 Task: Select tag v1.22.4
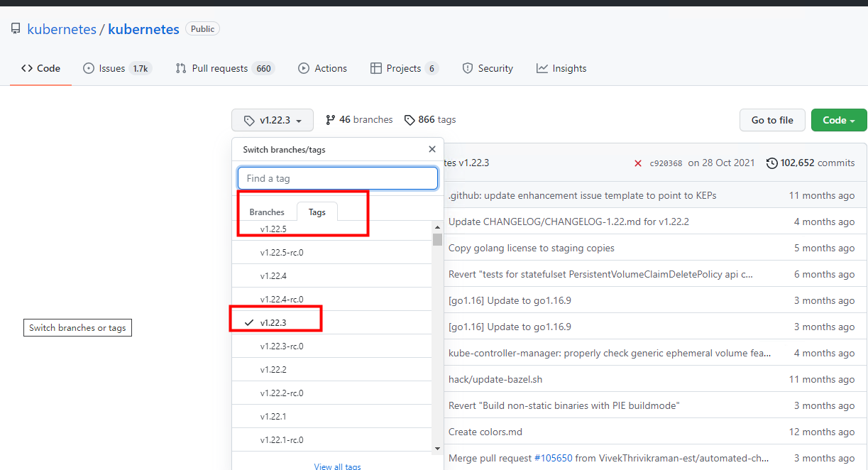[331, 275]
